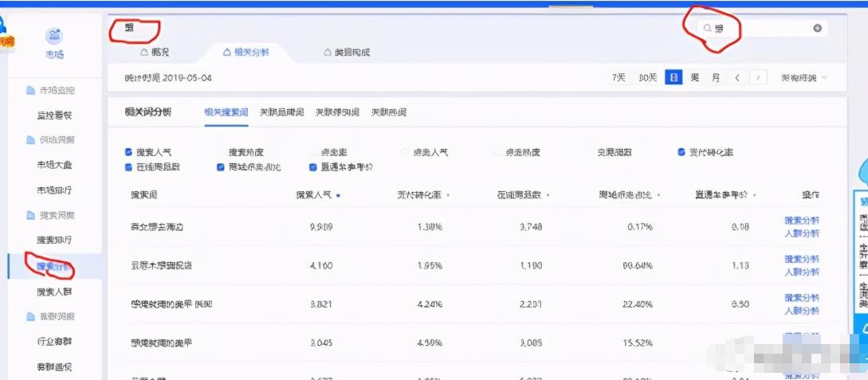Click the 3,748 online products cell
Screen dimensions: 868x380
[532, 227]
